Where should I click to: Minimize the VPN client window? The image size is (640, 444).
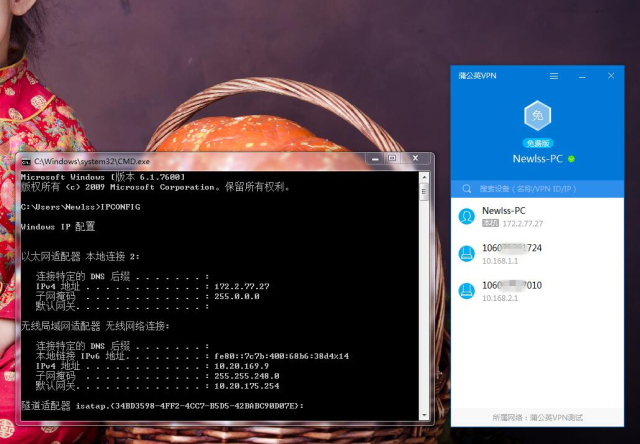coord(581,76)
